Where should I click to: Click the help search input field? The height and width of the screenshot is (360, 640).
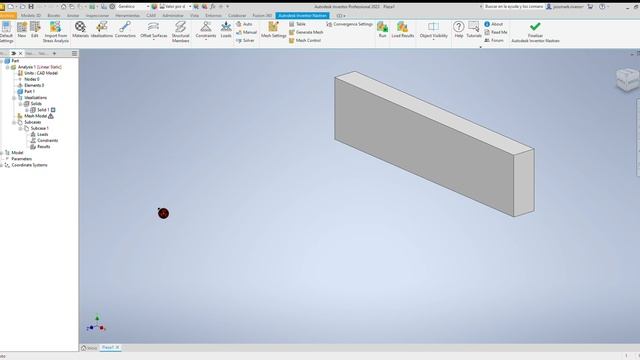pyautogui.click(x=513, y=7)
